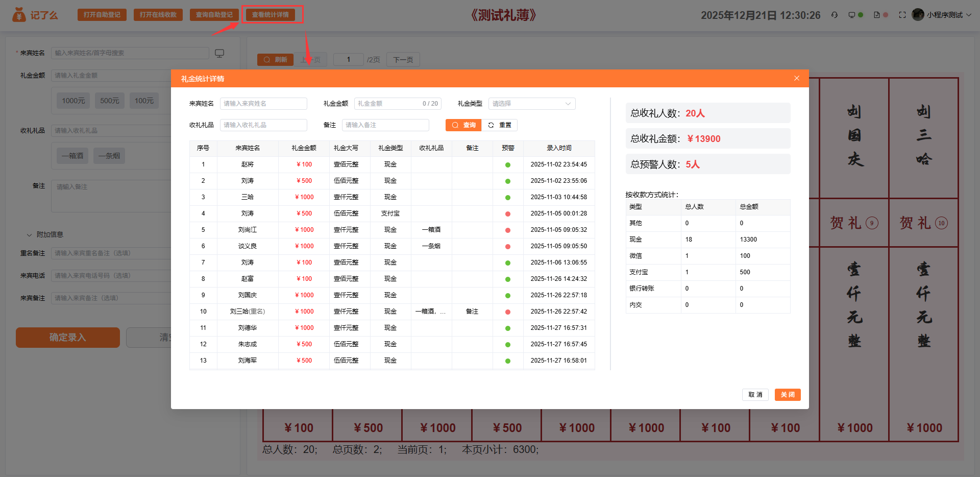Click red warning dot for 刘三哈(重名)
The height and width of the screenshot is (477, 980).
508,312
